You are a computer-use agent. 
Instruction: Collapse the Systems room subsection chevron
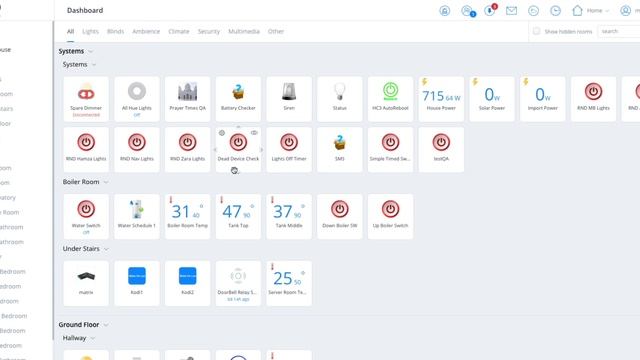tap(94, 65)
